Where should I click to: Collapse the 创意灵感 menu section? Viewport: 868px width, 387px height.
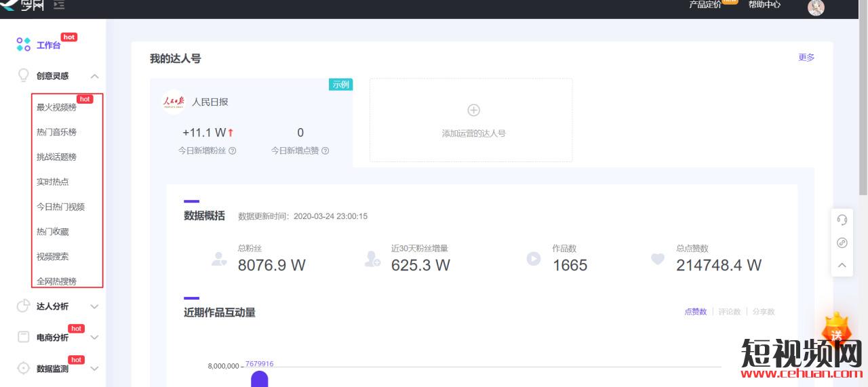[94, 77]
